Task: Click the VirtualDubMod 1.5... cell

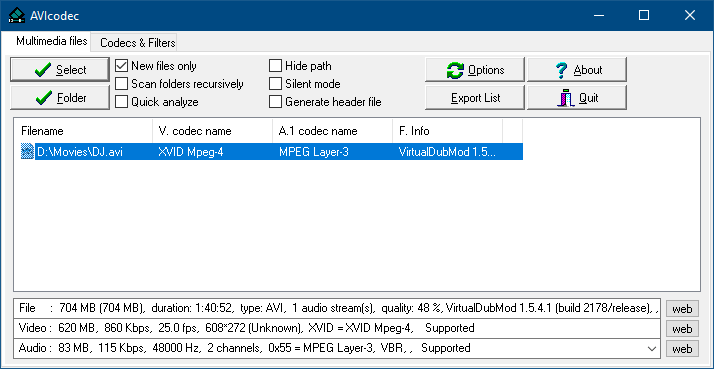Action: coord(448,152)
